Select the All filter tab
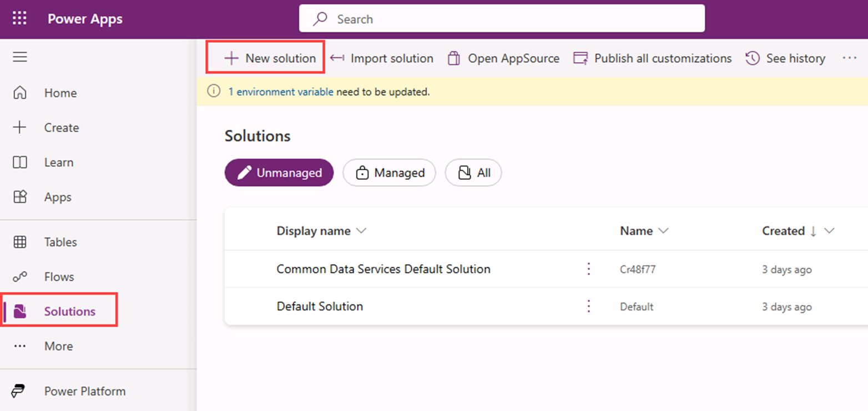Image resolution: width=868 pixels, height=411 pixels. point(473,172)
